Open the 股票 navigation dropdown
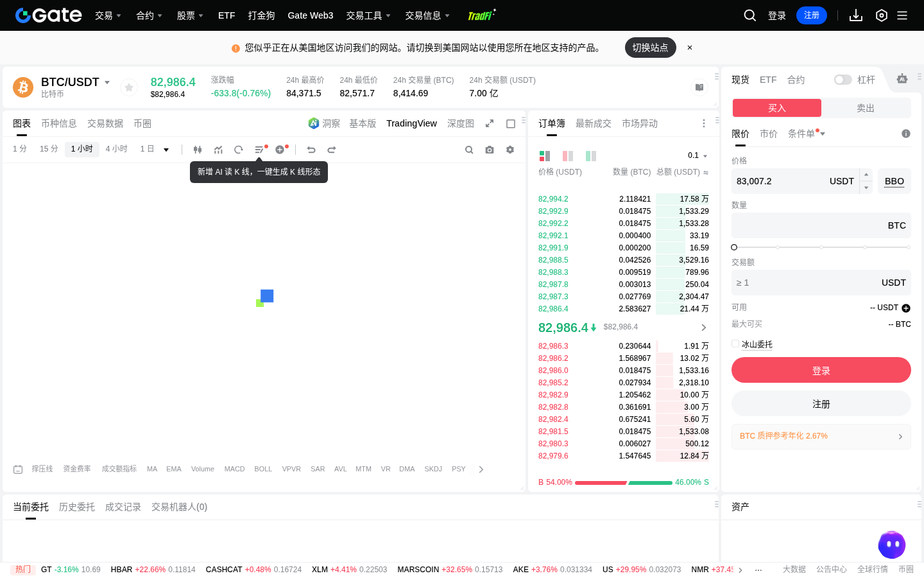 click(x=190, y=15)
